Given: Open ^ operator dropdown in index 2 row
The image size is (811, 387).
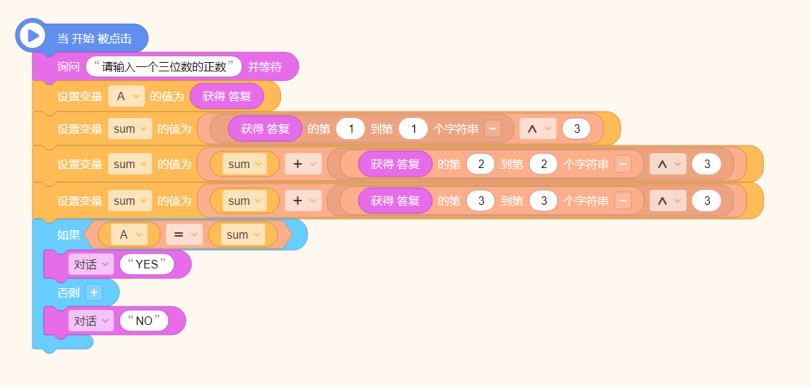Looking at the screenshot, I should pos(668,164).
